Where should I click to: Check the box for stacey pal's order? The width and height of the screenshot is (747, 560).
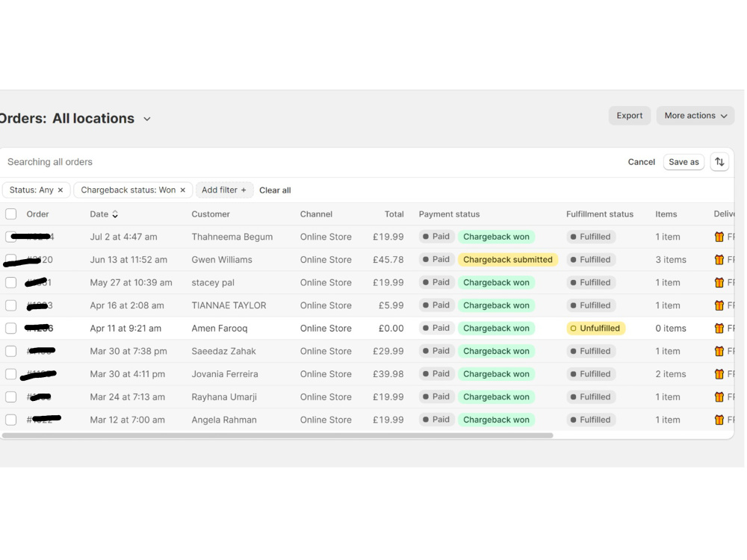[x=11, y=282]
